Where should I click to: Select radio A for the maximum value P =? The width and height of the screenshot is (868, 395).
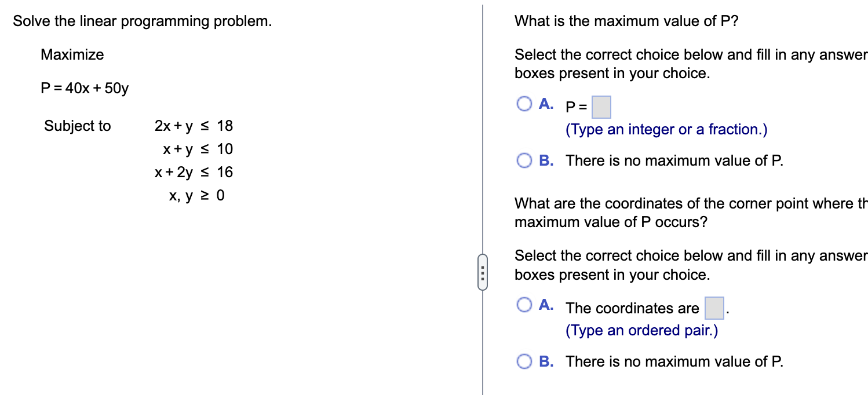click(x=524, y=104)
